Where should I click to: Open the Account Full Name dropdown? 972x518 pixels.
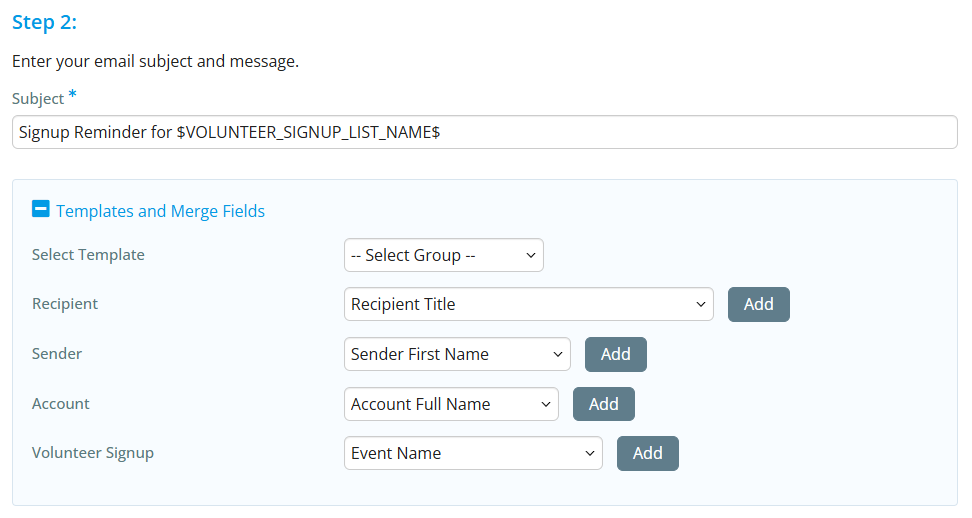(450, 404)
